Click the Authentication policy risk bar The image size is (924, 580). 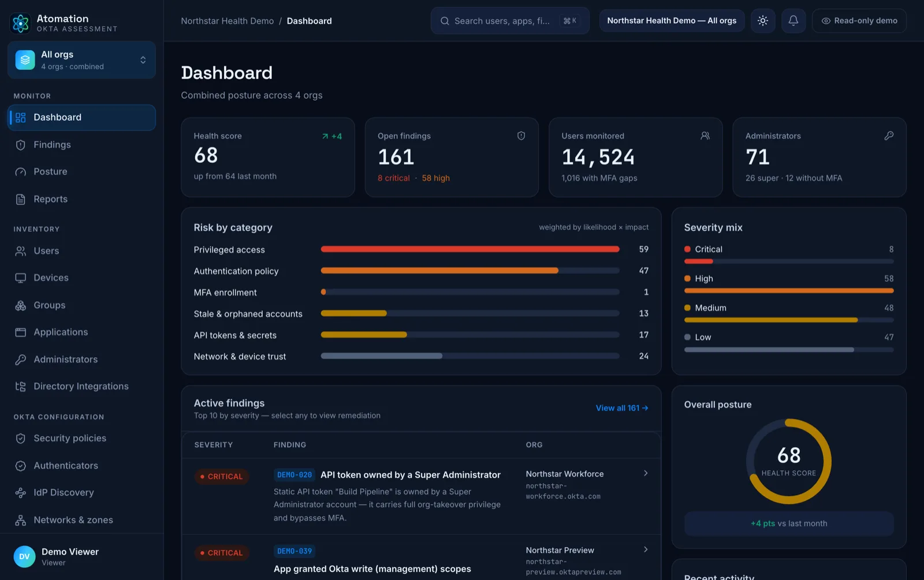point(470,271)
